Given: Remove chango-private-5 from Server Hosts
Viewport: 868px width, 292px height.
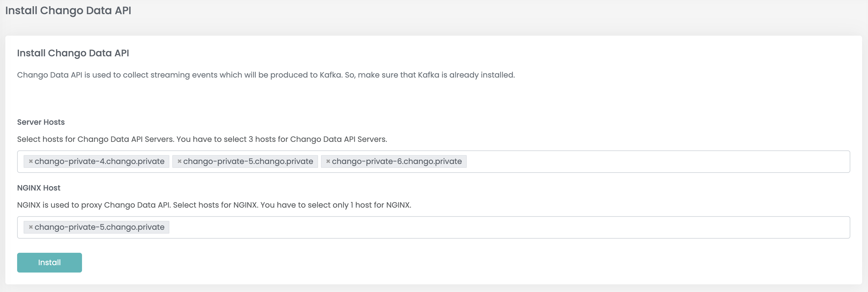Looking at the screenshot, I should [179, 161].
